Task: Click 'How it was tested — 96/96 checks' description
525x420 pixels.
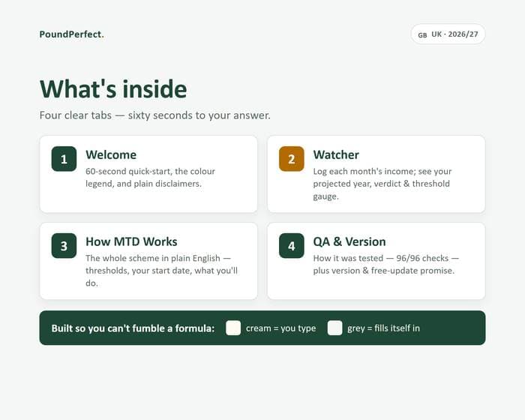Action: pyautogui.click(x=386, y=265)
